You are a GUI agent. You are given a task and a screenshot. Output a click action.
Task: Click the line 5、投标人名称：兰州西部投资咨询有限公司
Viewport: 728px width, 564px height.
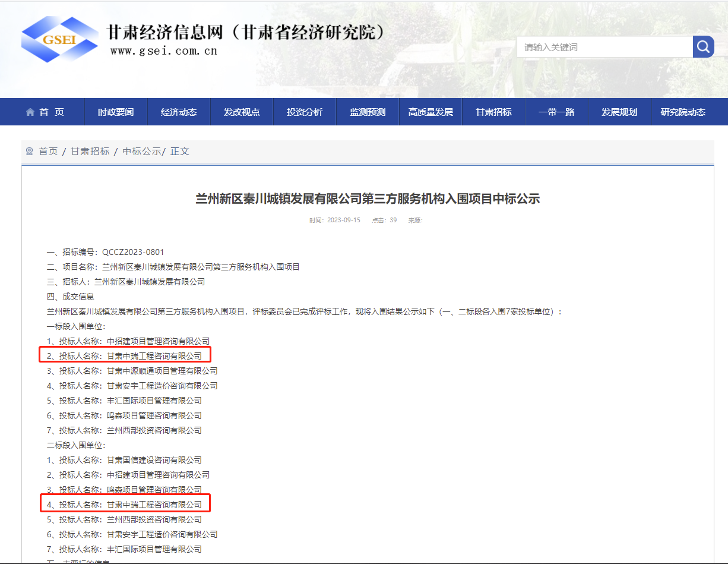(125, 519)
